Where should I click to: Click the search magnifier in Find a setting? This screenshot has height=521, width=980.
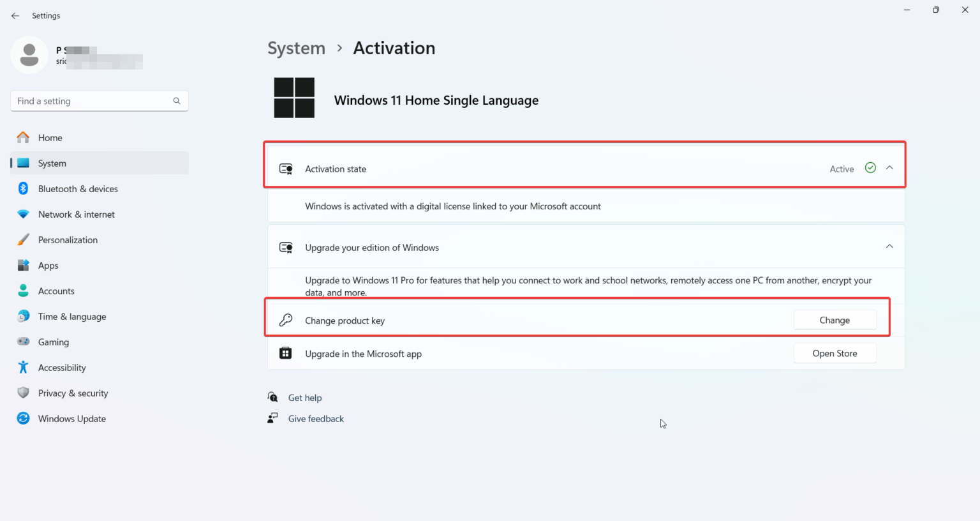coord(176,101)
